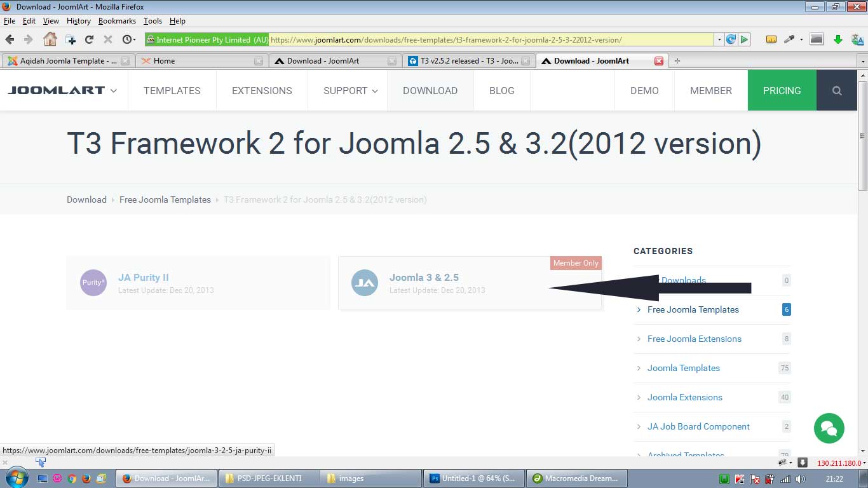Expand the JoomlArt logo dropdown chevron
Image resolution: width=868 pixels, height=488 pixels.
(x=114, y=91)
